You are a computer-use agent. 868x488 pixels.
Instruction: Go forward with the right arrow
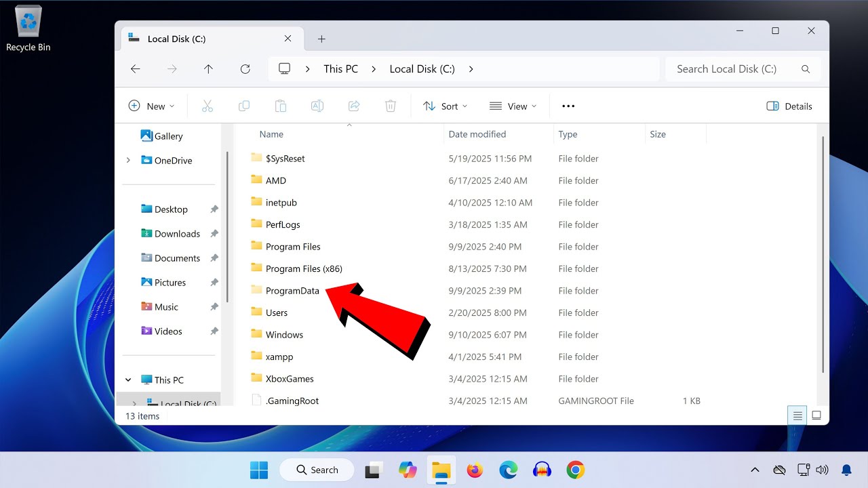point(172,69)
